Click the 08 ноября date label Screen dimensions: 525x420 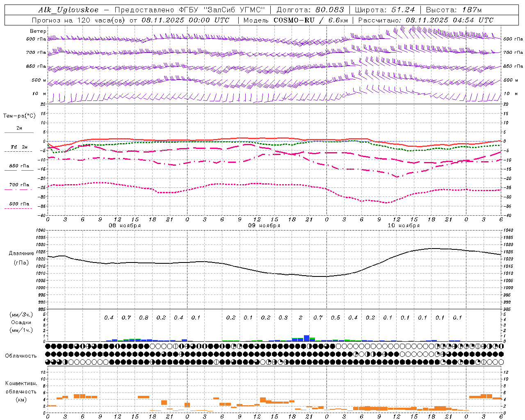click(x=125, y=226)
